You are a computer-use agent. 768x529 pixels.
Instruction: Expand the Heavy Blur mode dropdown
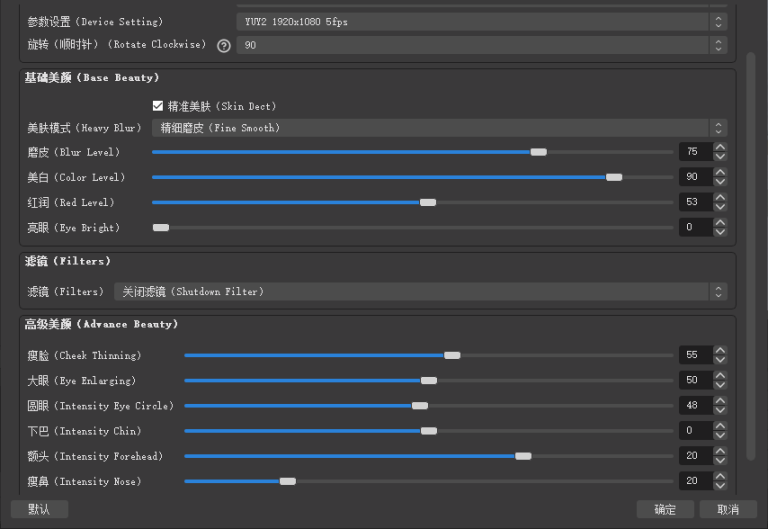(x=439, y=128)
